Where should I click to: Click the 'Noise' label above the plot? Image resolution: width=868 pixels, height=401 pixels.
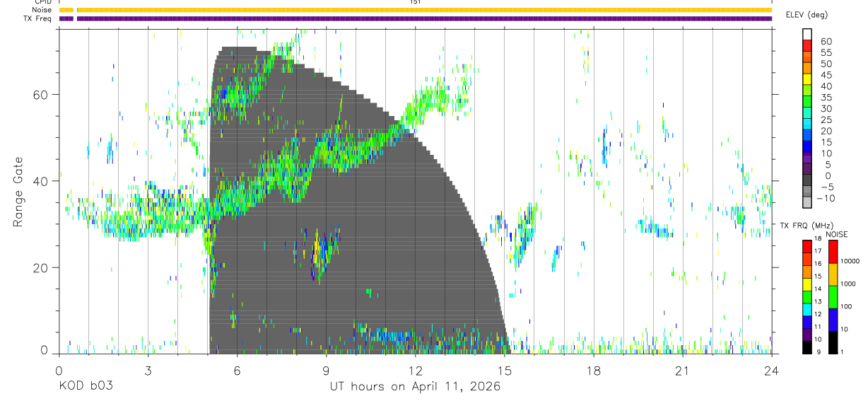[42, 10]
